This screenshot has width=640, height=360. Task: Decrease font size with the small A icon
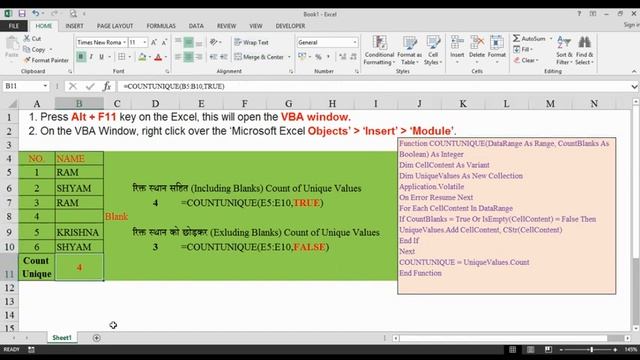[164, 42]
